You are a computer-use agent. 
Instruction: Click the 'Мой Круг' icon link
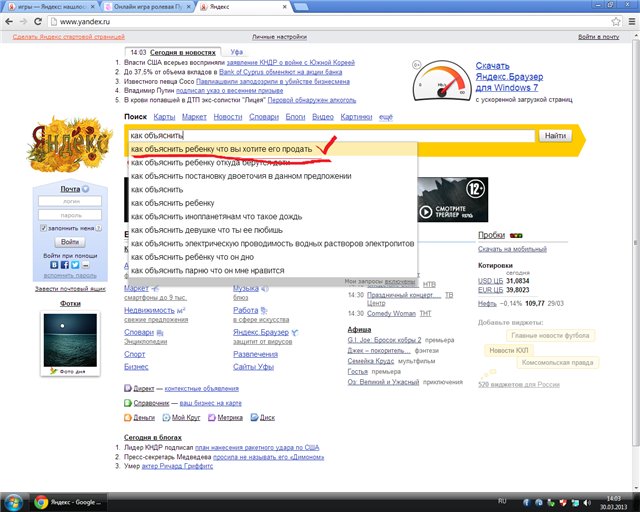click(182, 418)
